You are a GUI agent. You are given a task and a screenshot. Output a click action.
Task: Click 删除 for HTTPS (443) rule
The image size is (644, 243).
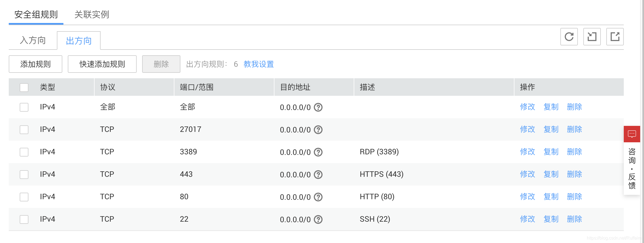[x=575, y=174]
